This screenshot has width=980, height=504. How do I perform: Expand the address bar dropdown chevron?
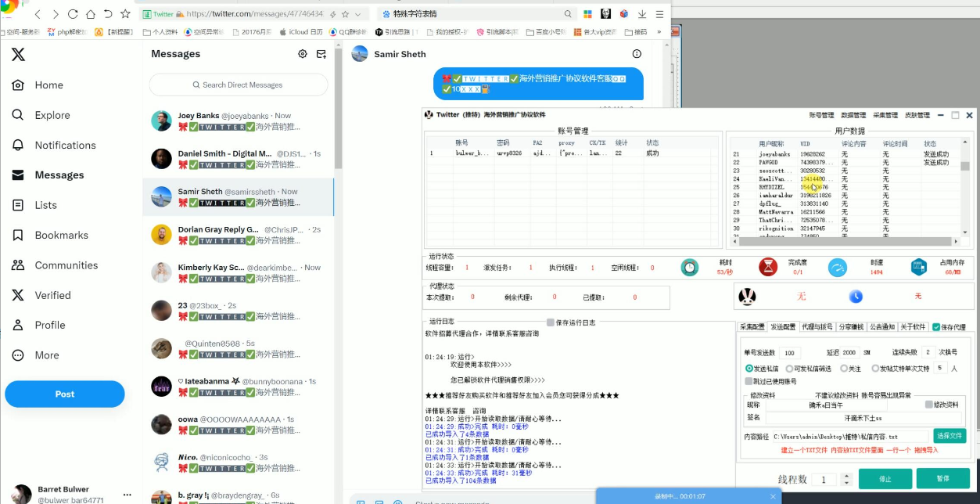pyautogui.click(x=358, y=14)
